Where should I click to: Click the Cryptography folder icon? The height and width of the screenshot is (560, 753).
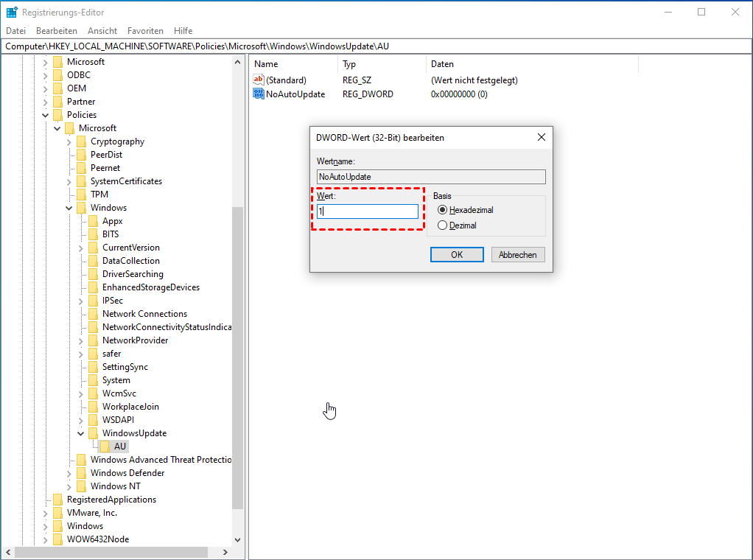pos(82,141)
